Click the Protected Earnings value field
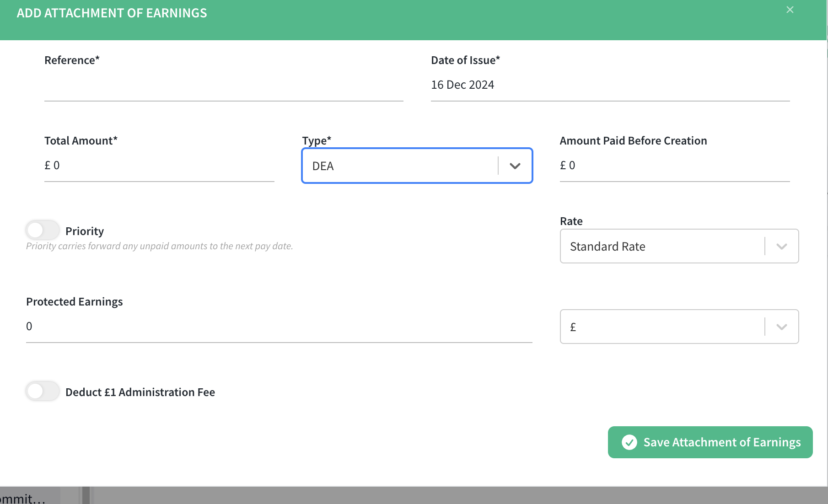Viewport: 828px width, 504px height. 279,327
